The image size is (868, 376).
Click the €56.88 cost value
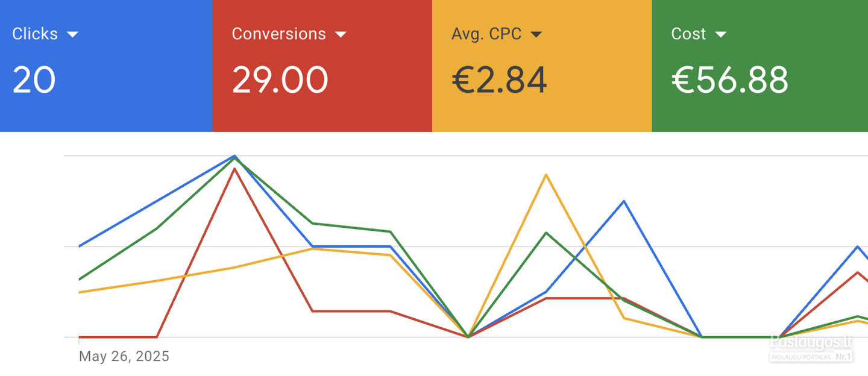pyautogui.click(x=729, y=80)
